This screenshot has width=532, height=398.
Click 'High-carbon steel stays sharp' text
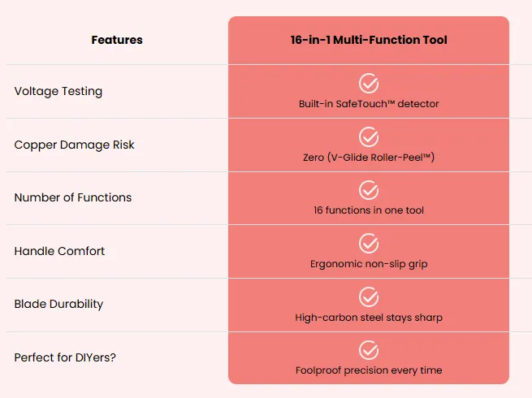(369, 318)
